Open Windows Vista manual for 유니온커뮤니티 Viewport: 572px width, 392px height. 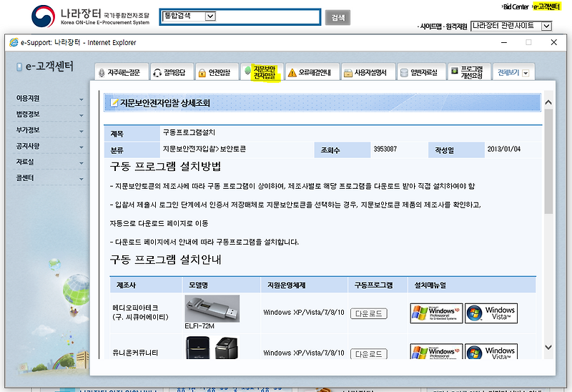click(491, 351)
